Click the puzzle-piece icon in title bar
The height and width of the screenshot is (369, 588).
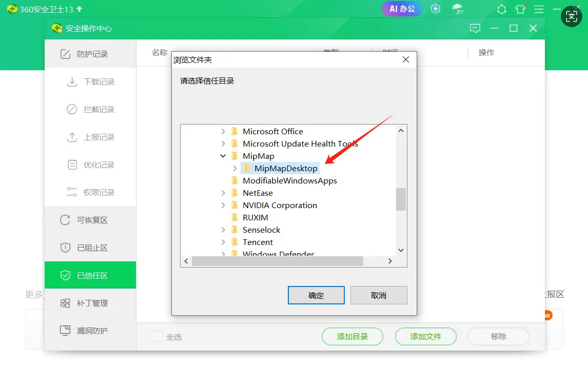click(x=502, y=9)
